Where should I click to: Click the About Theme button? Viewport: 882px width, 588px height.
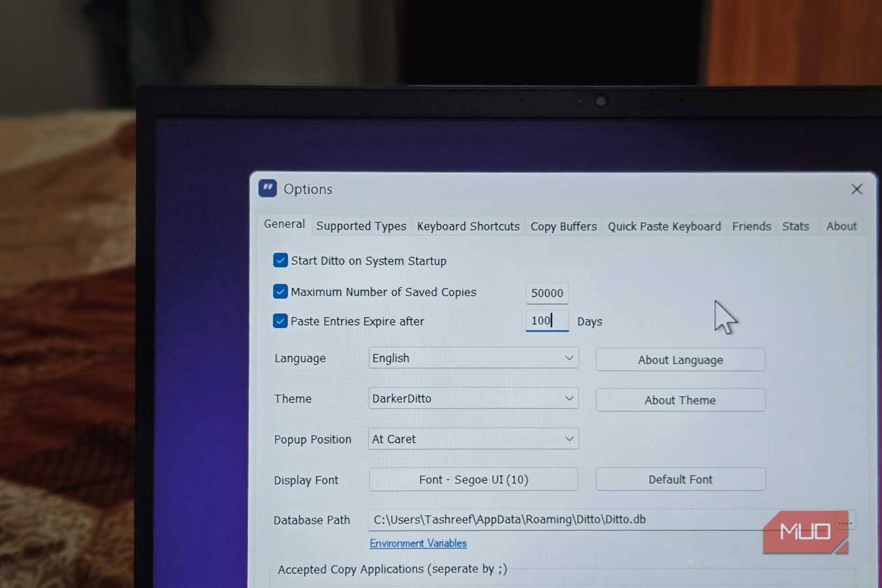680,400
